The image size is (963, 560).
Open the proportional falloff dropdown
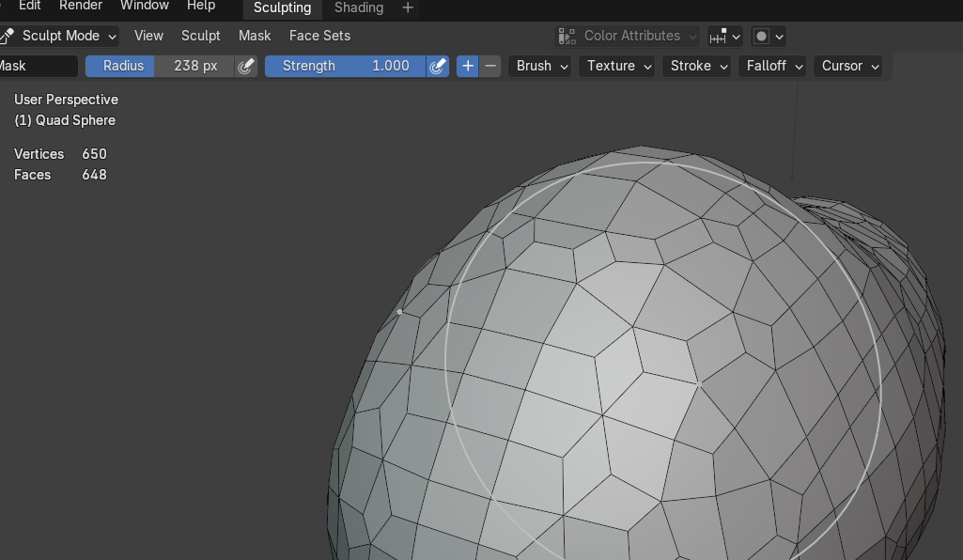click(769, 37)
